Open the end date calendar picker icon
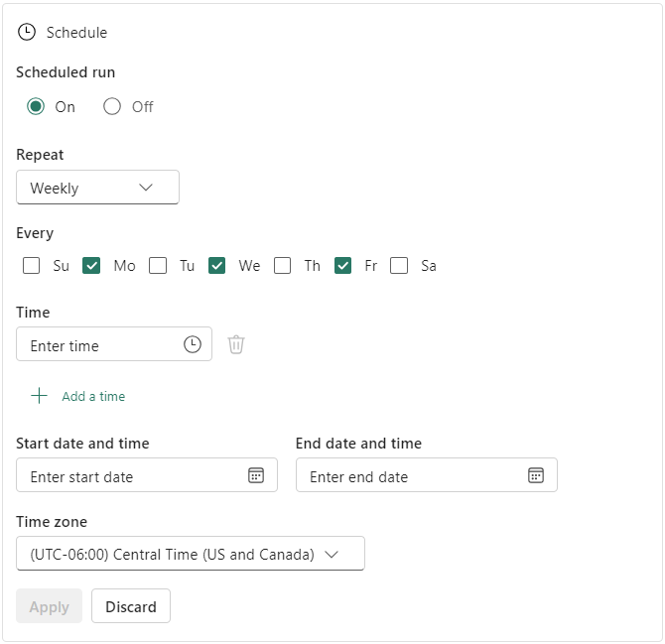Image resolution: width=665 pixels, height=644 pixels. click(x=536, y=475)
